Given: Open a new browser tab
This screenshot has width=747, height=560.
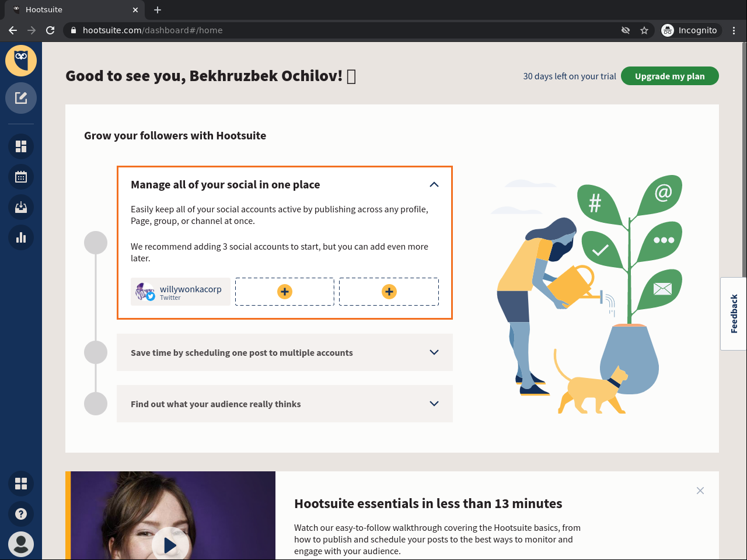Looking at the screenshot, I should pos(158,10).
